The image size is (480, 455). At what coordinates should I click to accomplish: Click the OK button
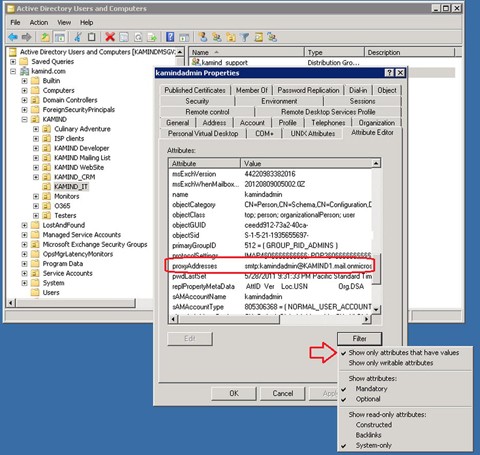[x=234, y=393]
